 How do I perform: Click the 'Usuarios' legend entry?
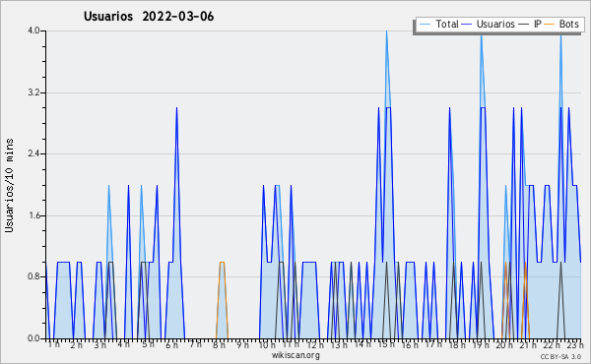(489, 24)
